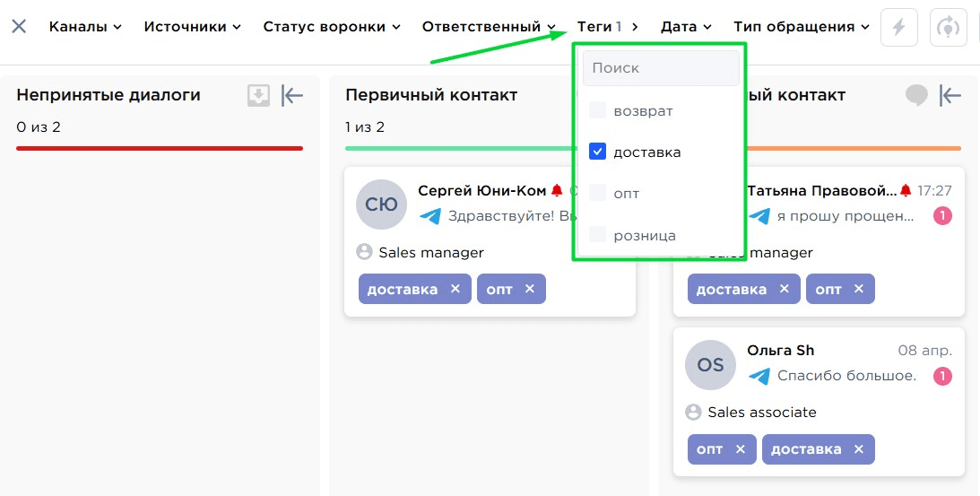Expand the Ответственный filter
The image size is (980, 496).
(490, 27)
